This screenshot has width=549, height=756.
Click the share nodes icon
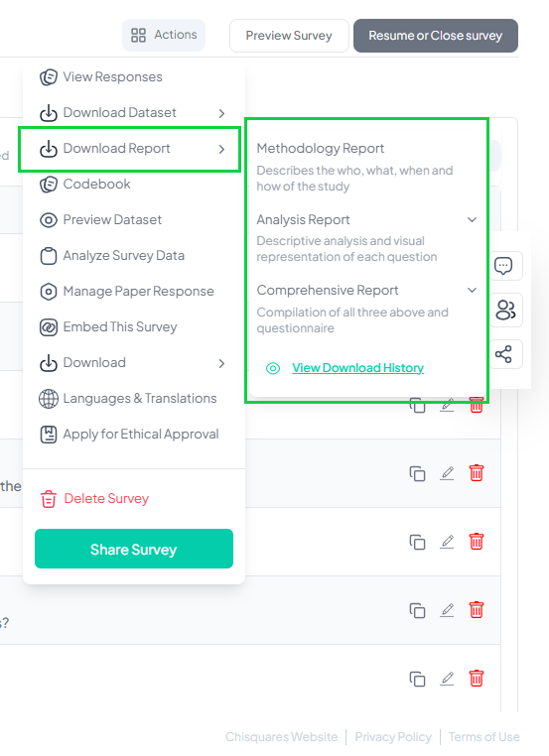click(x=503, y=354)
